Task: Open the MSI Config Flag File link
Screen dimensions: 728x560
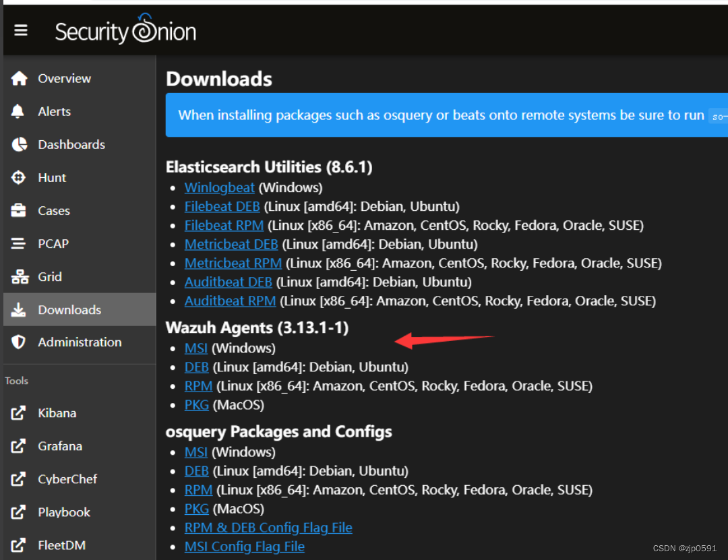Action: [244, 547]
